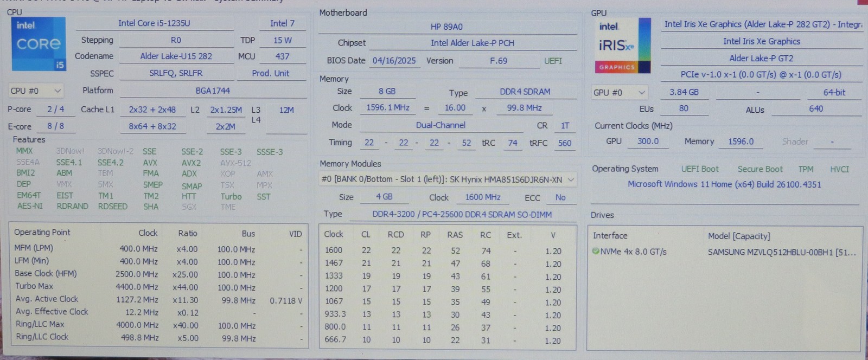Click the GPU name Intel Iris Xe Graphics (Alder Lake-P 282 GT2)

click(x=762, y=24)
